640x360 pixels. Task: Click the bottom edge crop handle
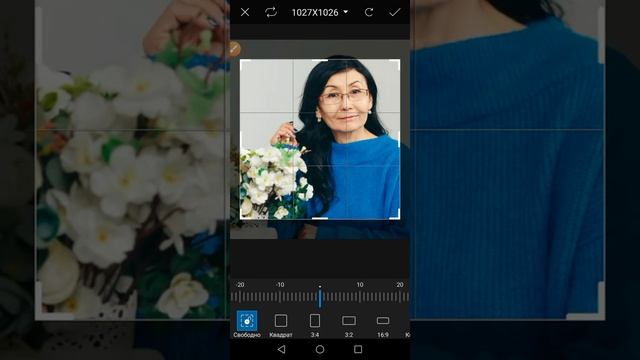(x=320, y=218)
